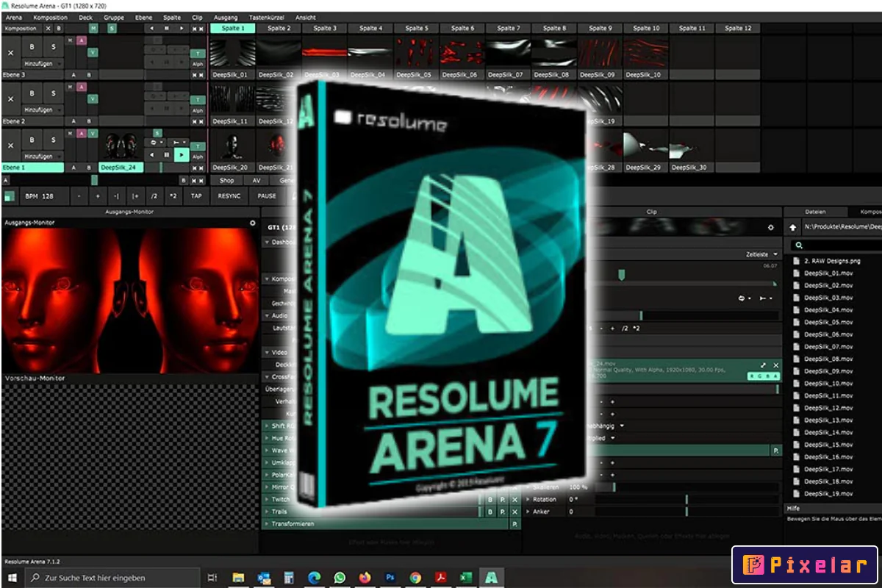This screenshot has height=588, width=882.
Task: Open the Tastenkürzel menu
Action: pos(266,17)
